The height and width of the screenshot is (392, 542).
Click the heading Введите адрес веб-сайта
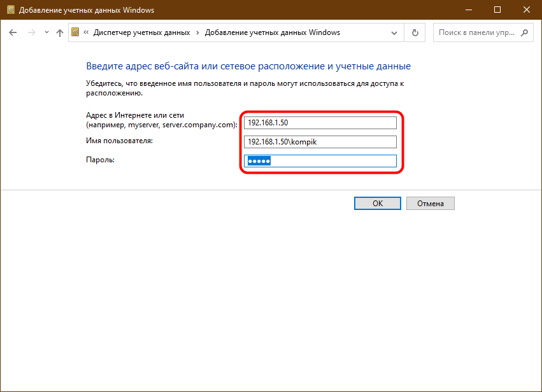tap(248, 66)
